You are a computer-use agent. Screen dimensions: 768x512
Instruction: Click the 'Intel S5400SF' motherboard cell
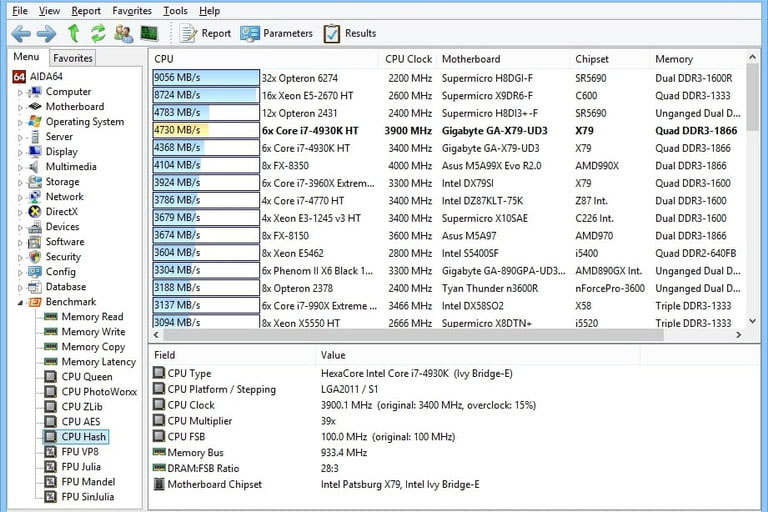tap(470, 253)
